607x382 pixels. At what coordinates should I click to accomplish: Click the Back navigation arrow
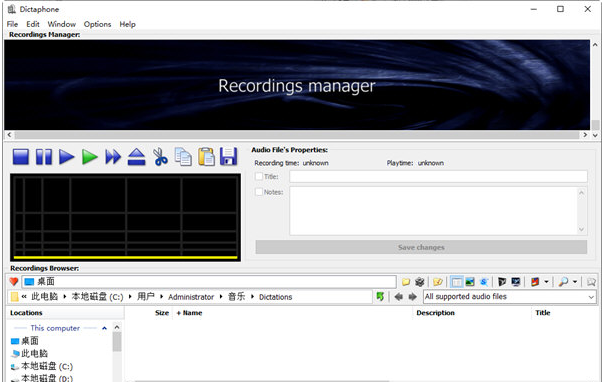coord(399,297)
